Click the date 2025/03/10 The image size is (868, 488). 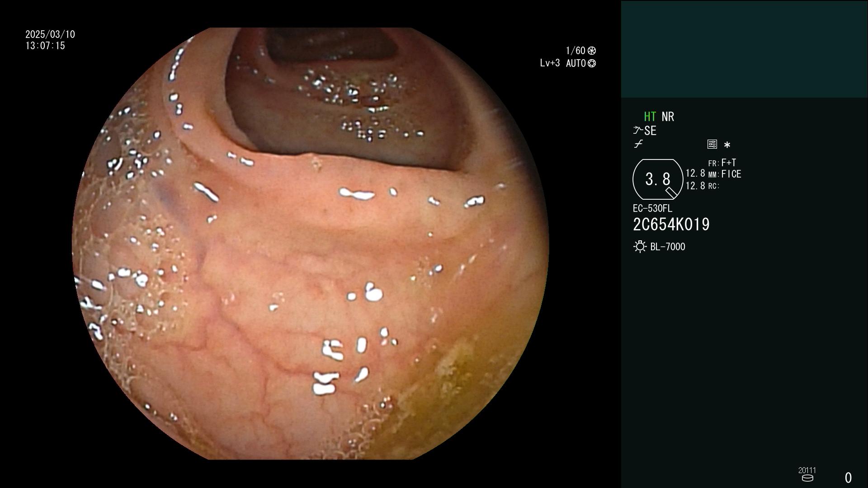pos(50,34)
